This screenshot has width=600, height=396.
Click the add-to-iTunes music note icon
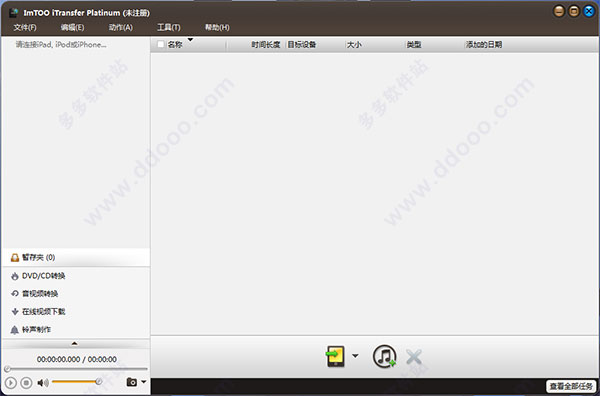[x=385, y=356]
